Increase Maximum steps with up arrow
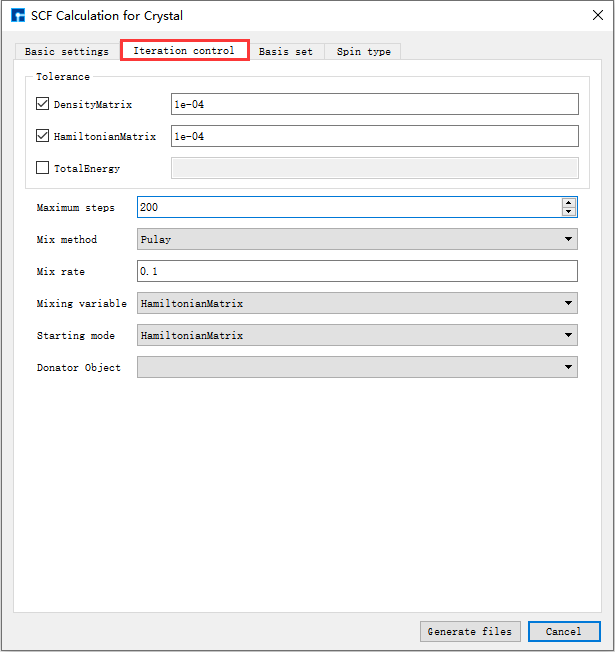This screenshot has height=652, width=615. [569, 202]
